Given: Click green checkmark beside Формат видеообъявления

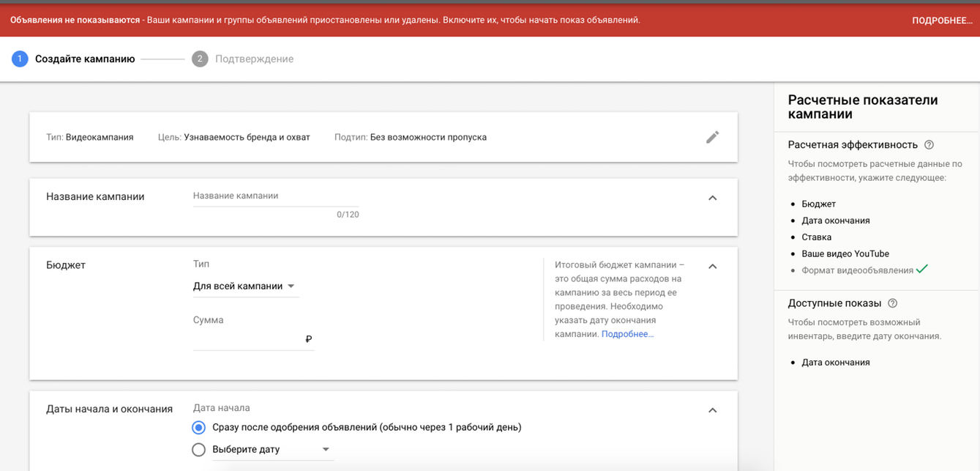Looking at the screenshot, I should (922, 270).
